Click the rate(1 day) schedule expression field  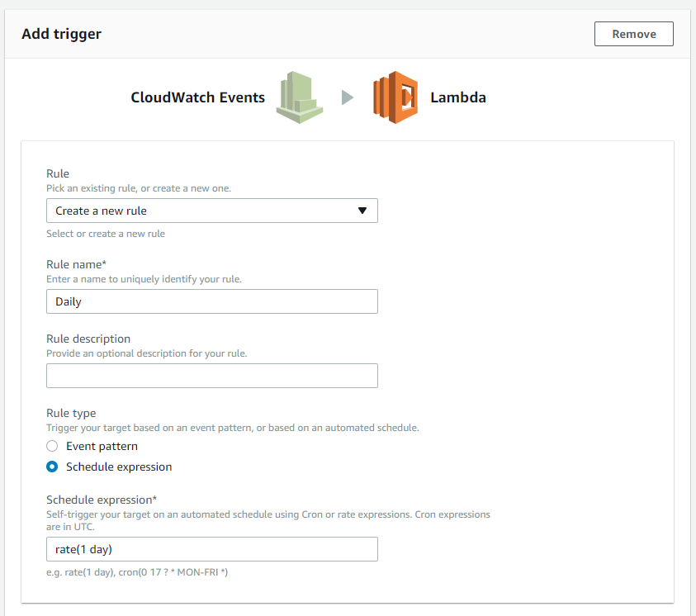(x=212, y=549)
